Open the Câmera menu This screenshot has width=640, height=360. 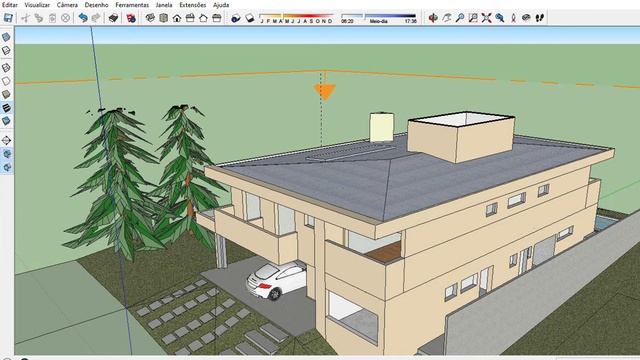pos(67,5)
